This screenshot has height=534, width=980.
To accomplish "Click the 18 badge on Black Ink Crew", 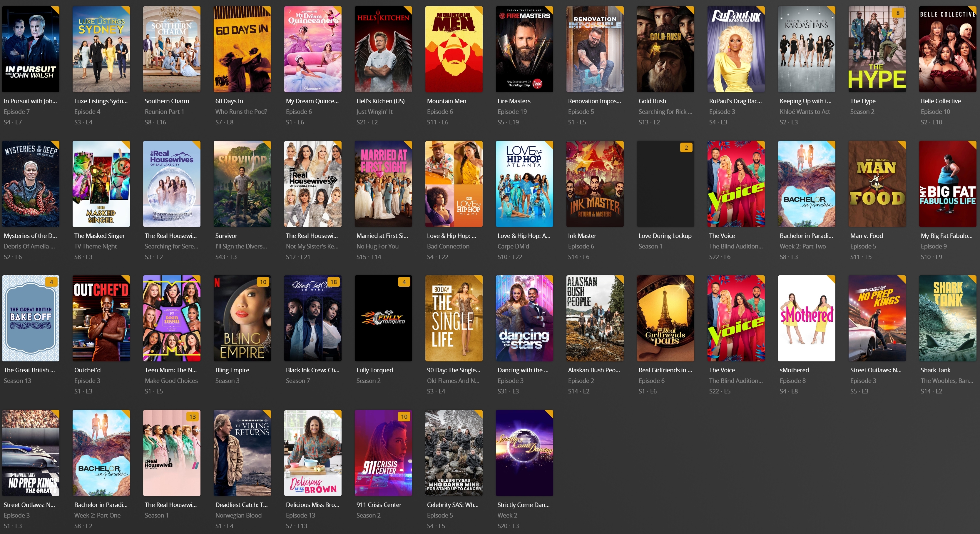I will [334, 282].
